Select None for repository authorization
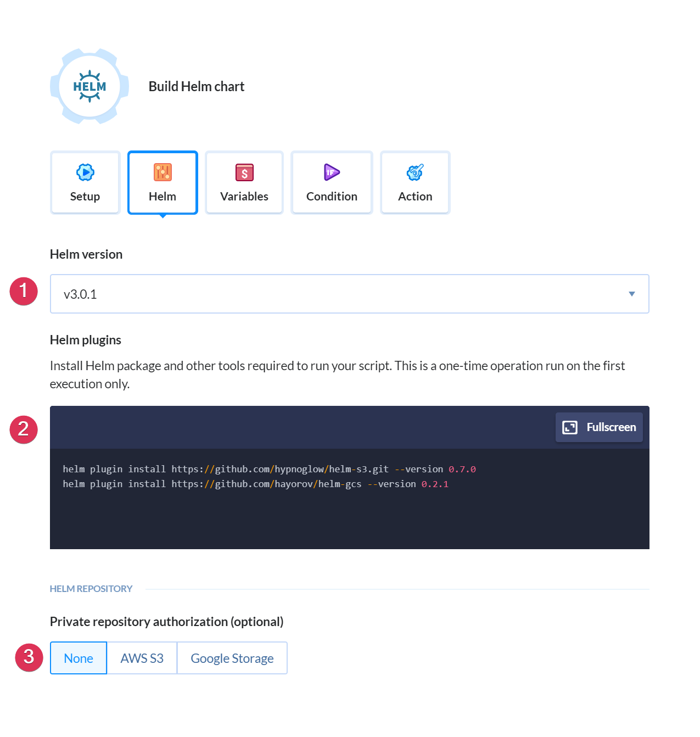Viewport: 700px width, 737px height. (79, 658)
